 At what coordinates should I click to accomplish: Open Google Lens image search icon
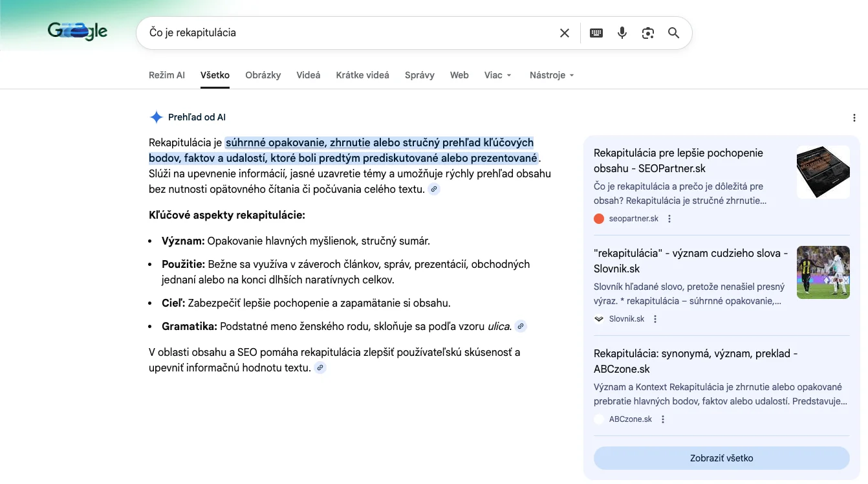pyautogui.click(x=648, y=33)
